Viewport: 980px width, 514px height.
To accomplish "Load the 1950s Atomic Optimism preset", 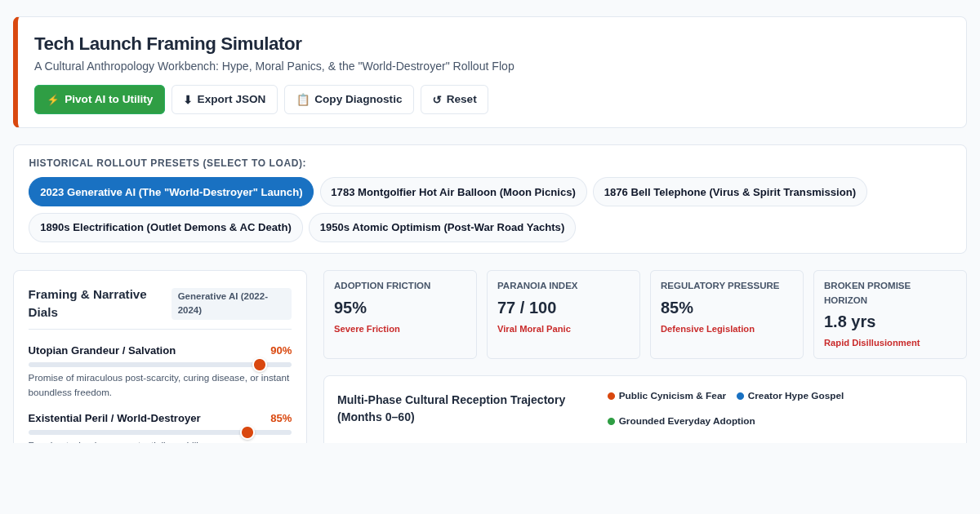I will click(x=442, y=228).
